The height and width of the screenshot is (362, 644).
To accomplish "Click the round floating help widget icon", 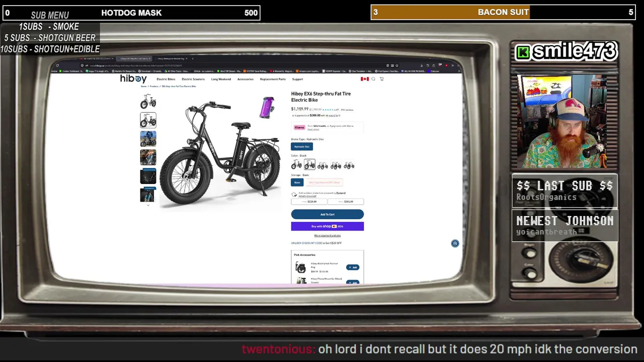I will (x=455, y=243).
